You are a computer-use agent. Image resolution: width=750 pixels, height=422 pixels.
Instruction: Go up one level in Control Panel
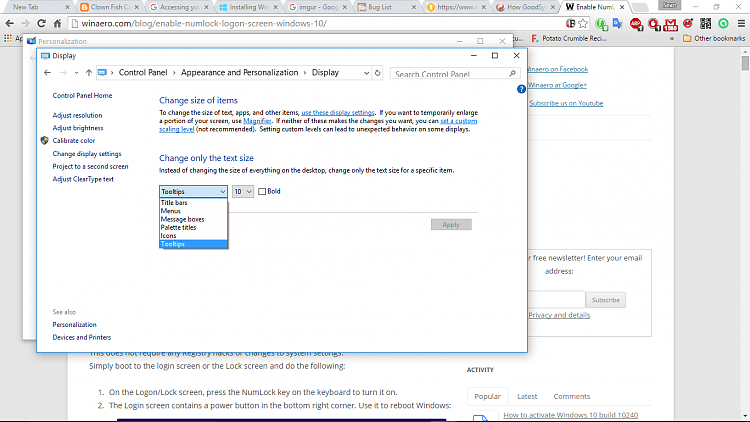(x=88, y=73)
